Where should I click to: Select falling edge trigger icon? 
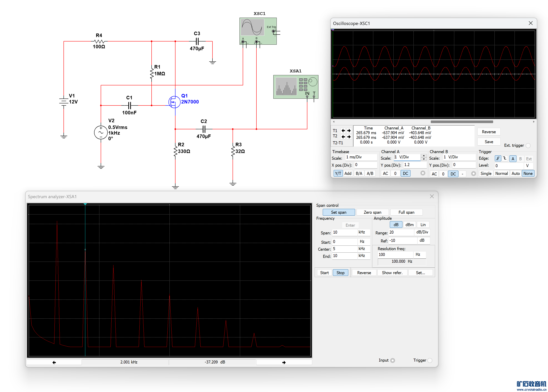505,159
